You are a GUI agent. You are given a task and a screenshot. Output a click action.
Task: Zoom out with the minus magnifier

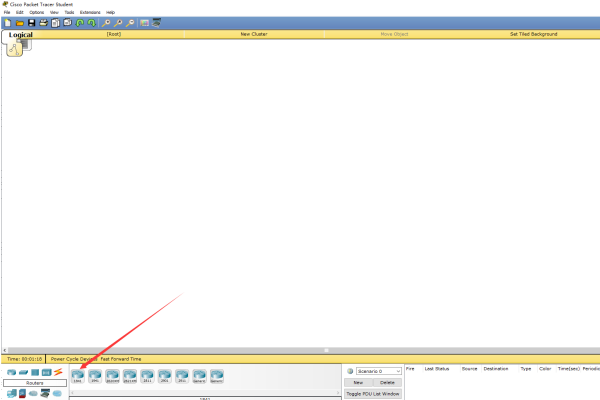130,23
